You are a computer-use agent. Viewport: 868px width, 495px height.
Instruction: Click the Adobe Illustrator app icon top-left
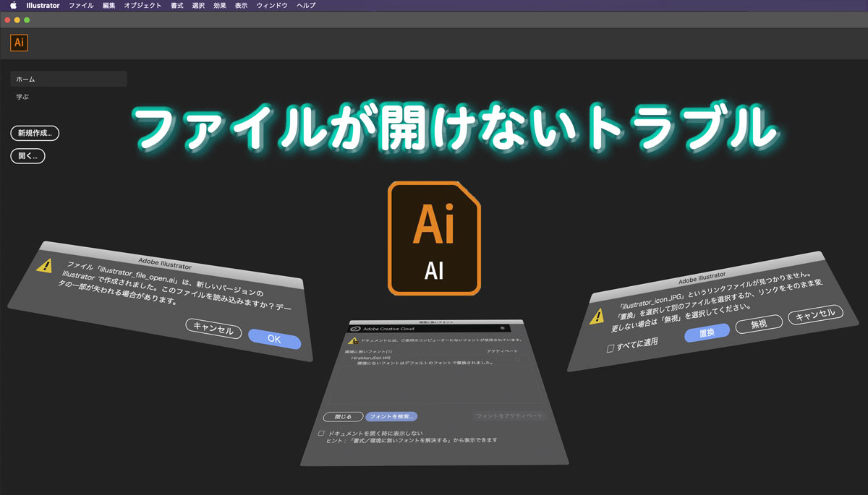[19, 43]
